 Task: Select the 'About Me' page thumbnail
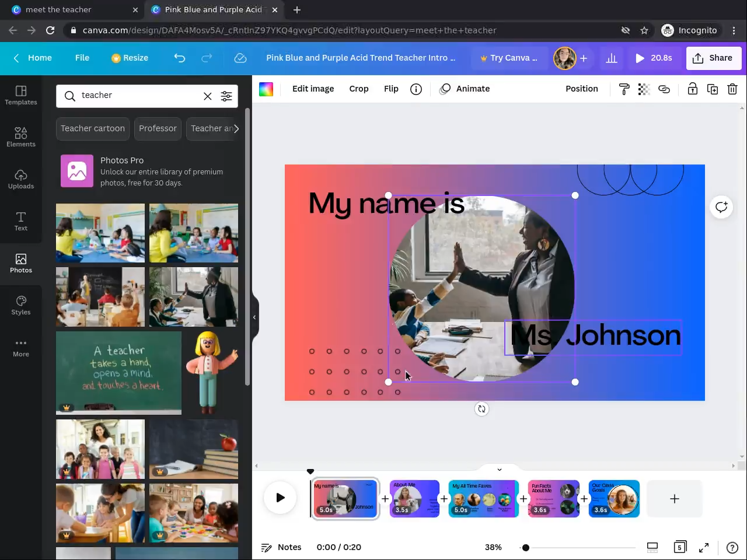(x=414, y=499)
